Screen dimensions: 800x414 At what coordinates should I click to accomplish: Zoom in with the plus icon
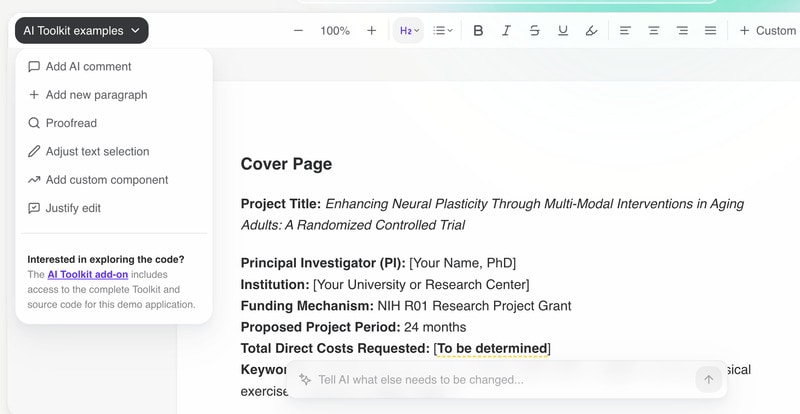click(x=372, y=31)
